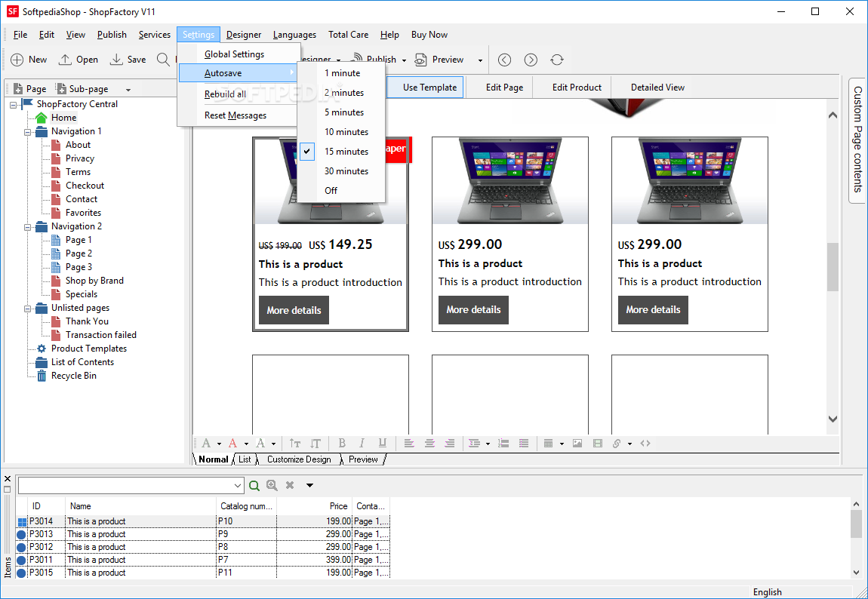Click More details on the US$ 149.25 product
This screenshot has height=599, width=868.
pos(294,310)
